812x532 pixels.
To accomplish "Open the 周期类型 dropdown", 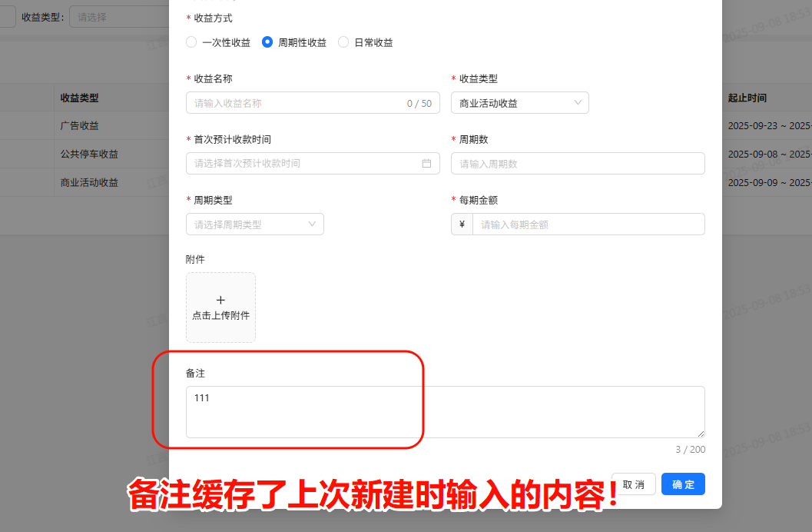I will pyautogui.click(x=254, y=224).
